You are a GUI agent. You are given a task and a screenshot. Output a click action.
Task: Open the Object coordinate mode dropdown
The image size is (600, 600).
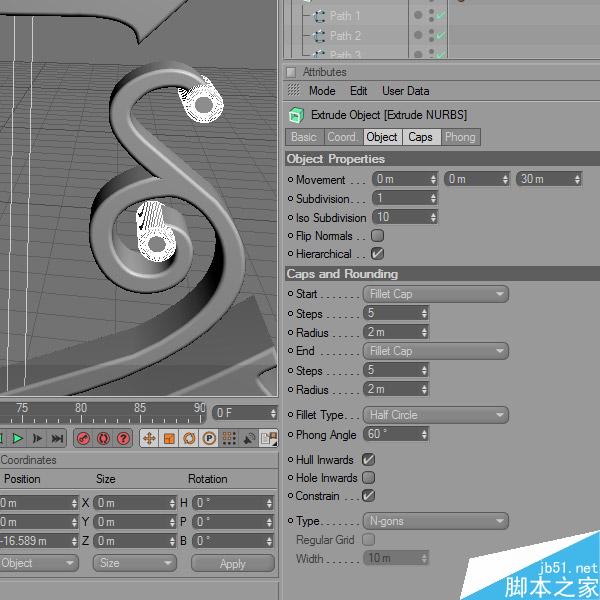point(39,563)
